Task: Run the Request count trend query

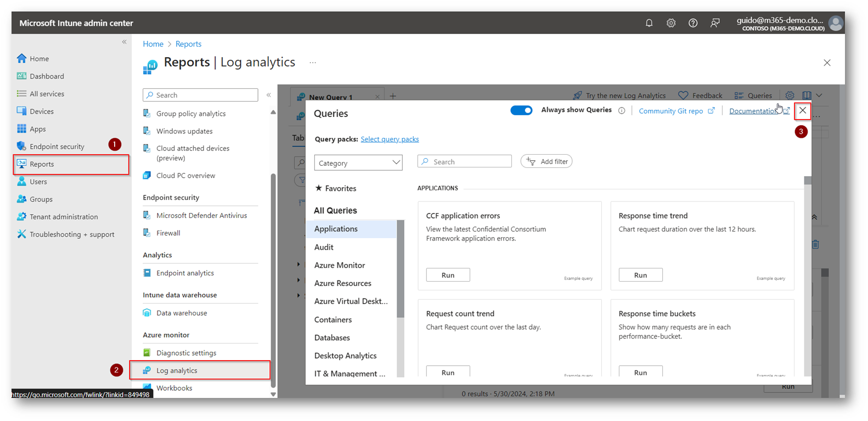Action: (448, 372)
